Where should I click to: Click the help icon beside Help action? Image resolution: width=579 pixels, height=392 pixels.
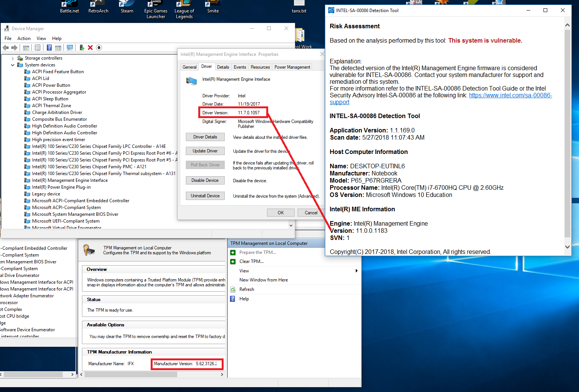coord(233,299)
